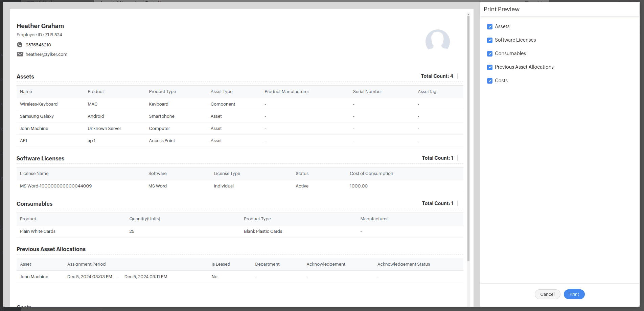The height and width of the screenshot is (311, 644).
Task: Uncheck the Software Licenses checkbox
Action: click(x=490, y=40)
